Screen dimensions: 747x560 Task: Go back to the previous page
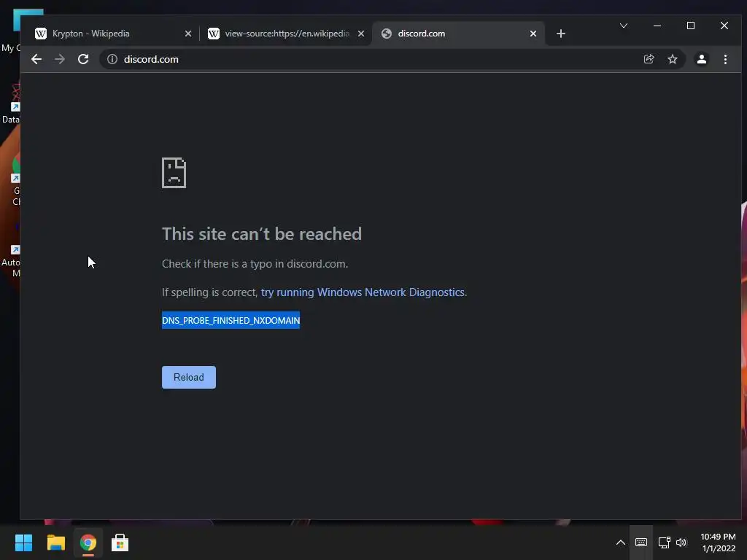[x=36, y=59]
